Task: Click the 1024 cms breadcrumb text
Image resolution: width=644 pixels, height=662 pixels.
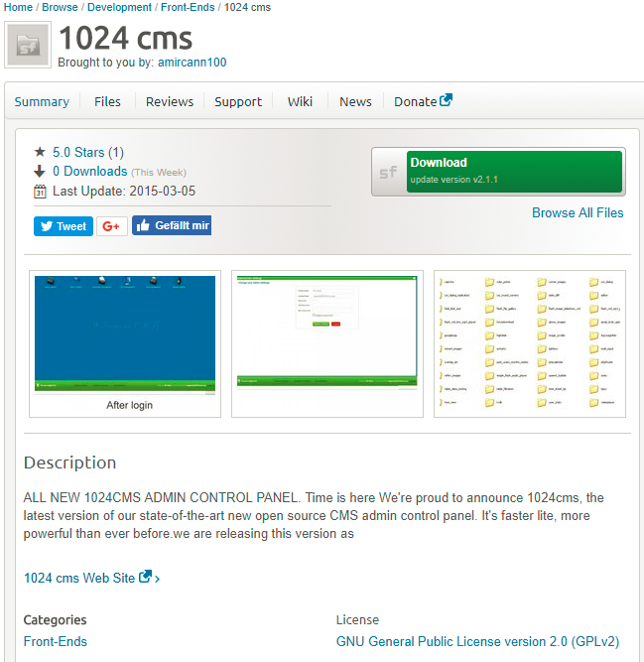Action: (x=247, y=7)
